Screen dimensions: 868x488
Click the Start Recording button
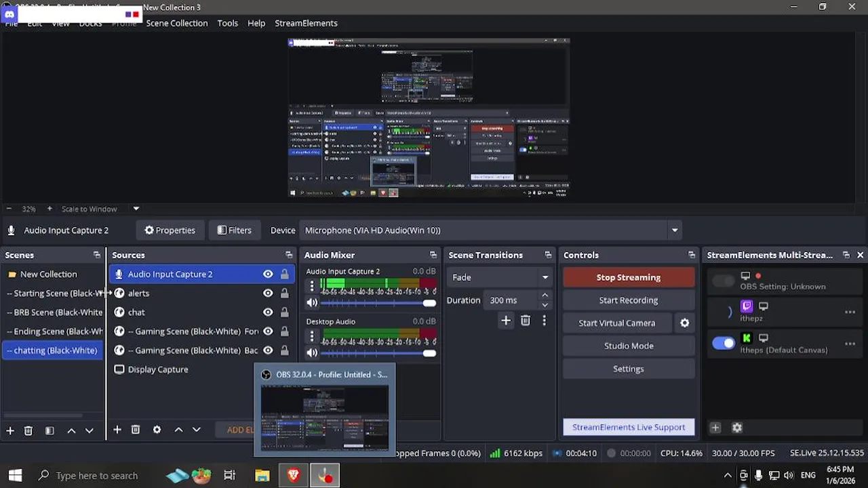tap(629, 300)
